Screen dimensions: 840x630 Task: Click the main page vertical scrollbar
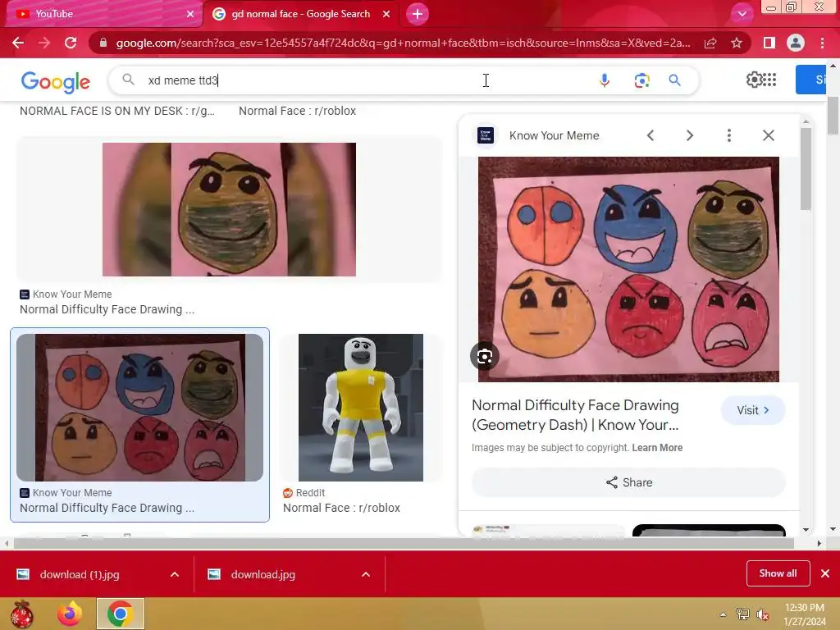tap(833, 116)
